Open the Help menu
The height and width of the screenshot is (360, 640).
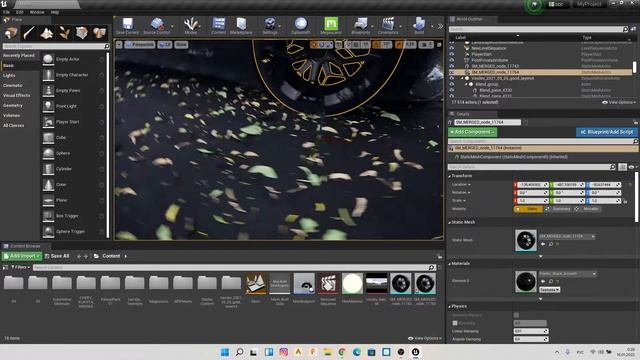[55, 12]
